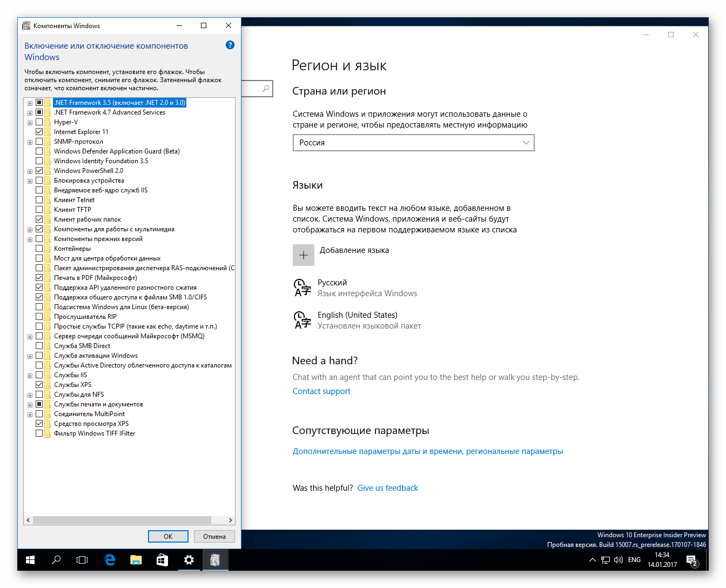Show hidden tray icons chevron
726x588 pixels.
(x=593, y=560)
